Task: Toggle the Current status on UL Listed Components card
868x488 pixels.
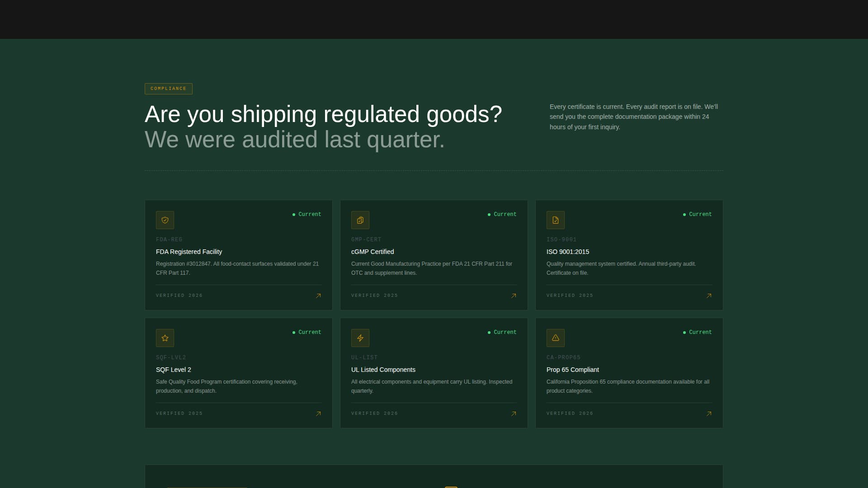Action: click(502, 332)
